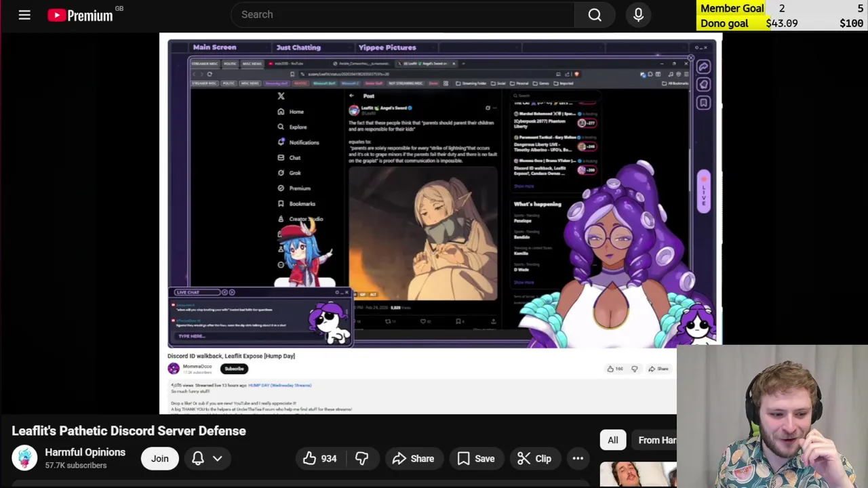The width and height of the screenshot is (868, 488).
Task: Click the overlay share arrow icon at right edge
Action: tap(703, 66)
